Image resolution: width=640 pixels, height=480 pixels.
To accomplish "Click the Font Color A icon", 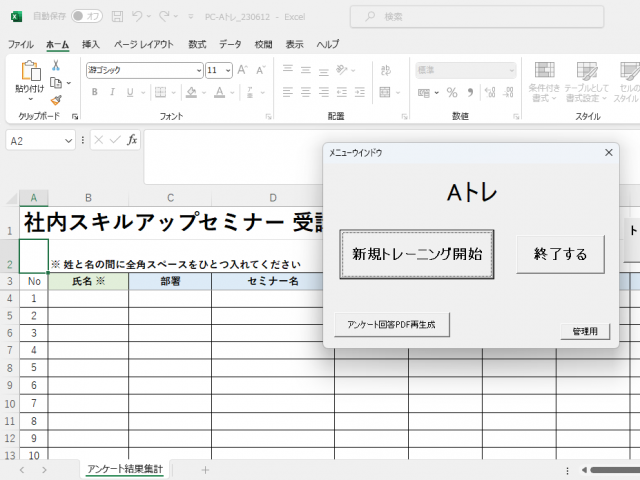I will pos(220,92).
